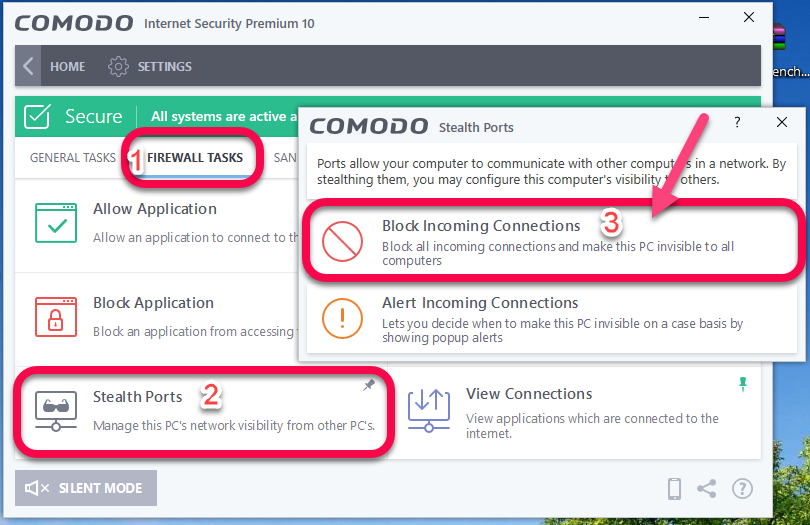Click the Allow Application checkmark window icon
This screenshot has width=810, height=525.
tap(56, 223)
